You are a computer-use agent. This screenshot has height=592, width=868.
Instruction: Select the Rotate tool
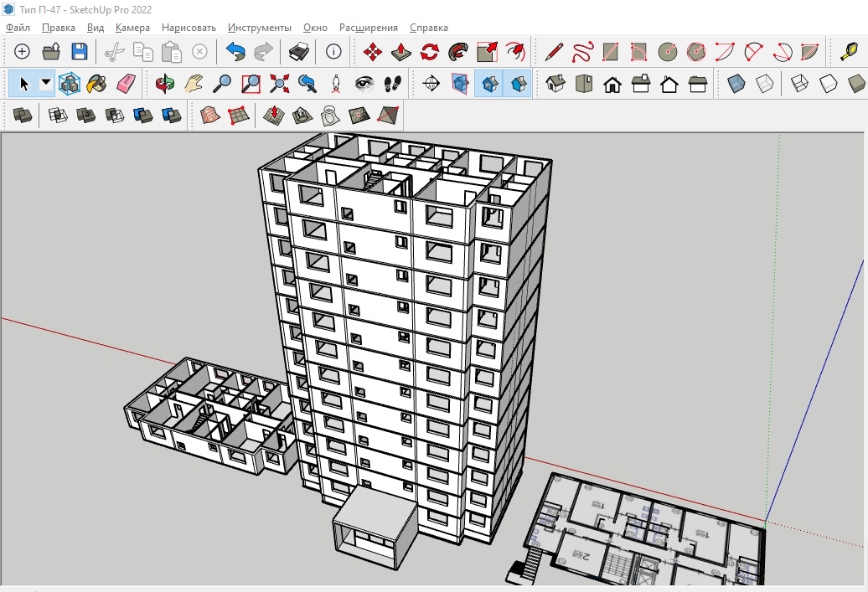click(x=430, y=52)
